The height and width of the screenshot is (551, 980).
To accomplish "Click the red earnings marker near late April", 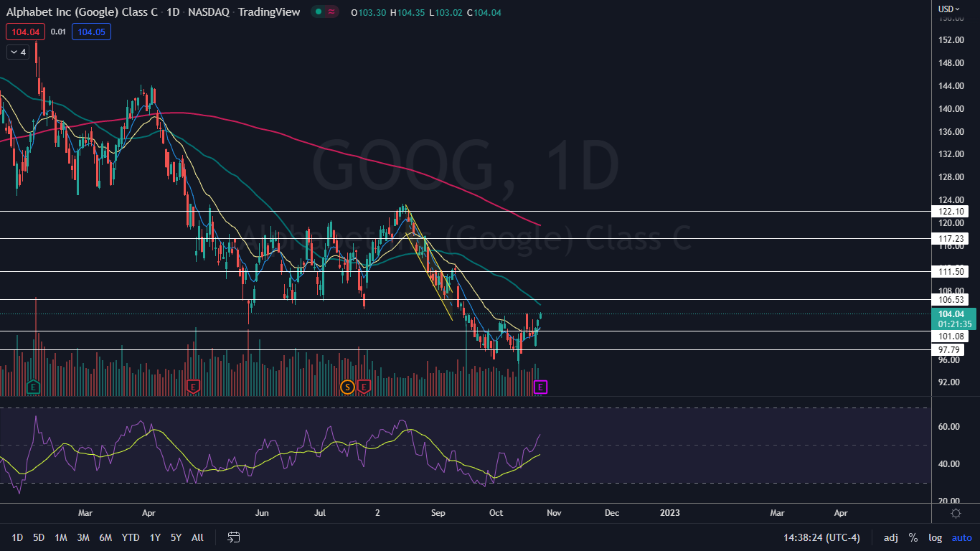I will [192, 387].
